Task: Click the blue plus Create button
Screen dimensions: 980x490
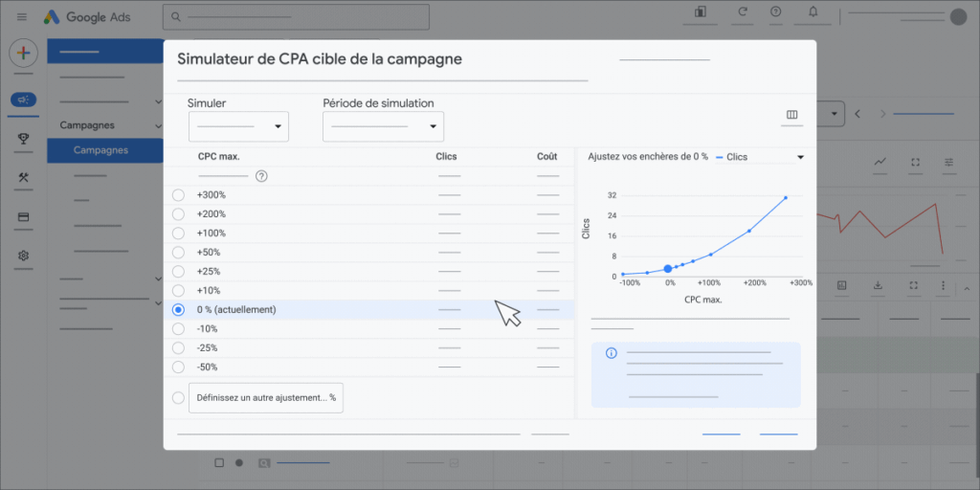Action: (23, 54)
